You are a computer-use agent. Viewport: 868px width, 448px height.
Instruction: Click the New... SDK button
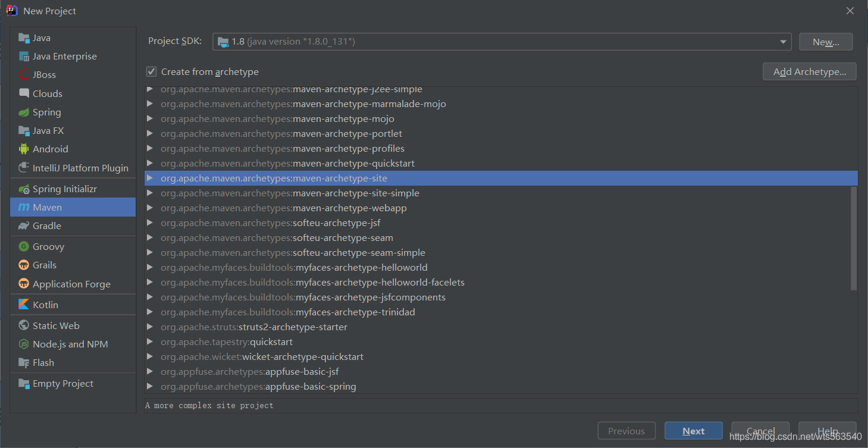pos(825,42)
